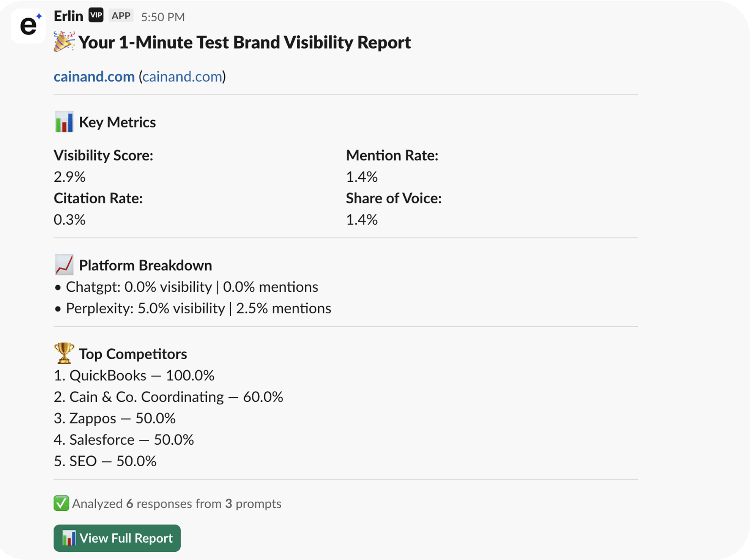Open the cainand.com link in parentheses
The width and height of the screenshot is (750, 560).
pos(182,77)
